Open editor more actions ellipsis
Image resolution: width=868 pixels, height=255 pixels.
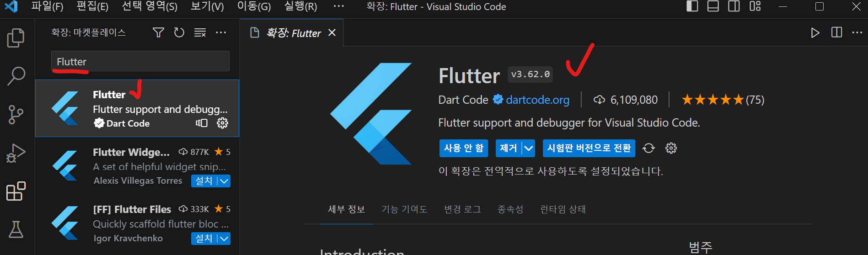[x=857, y=32]
